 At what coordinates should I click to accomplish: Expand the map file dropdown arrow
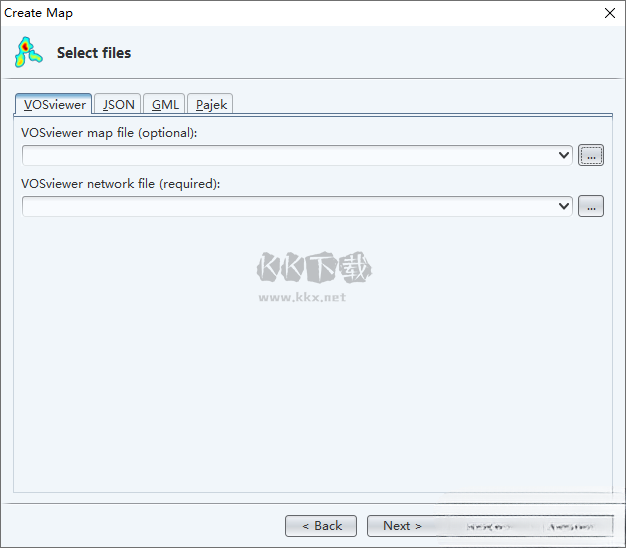pos(564,155)
